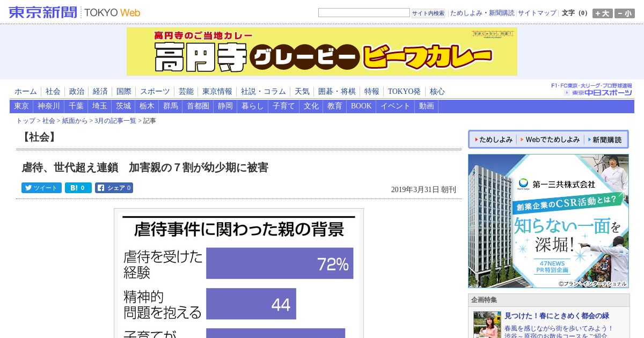Click the 企画特集 feature thumbnail photo

(x=487, y=325)
